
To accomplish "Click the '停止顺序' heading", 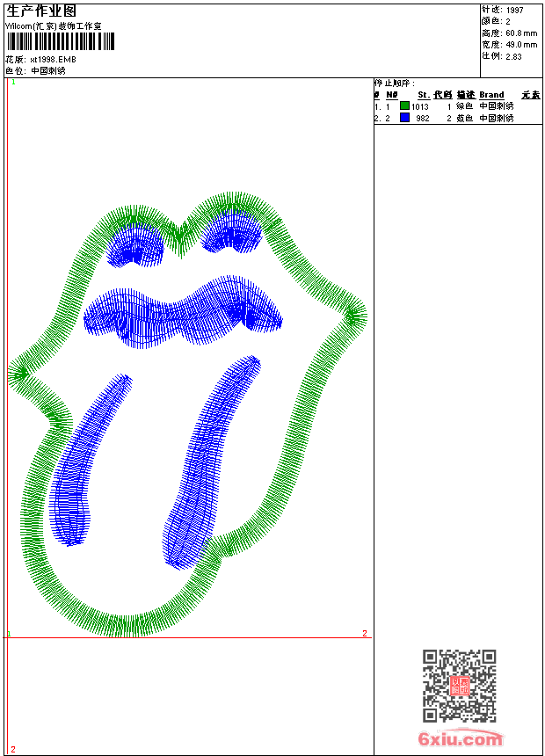I will point(394,83).
